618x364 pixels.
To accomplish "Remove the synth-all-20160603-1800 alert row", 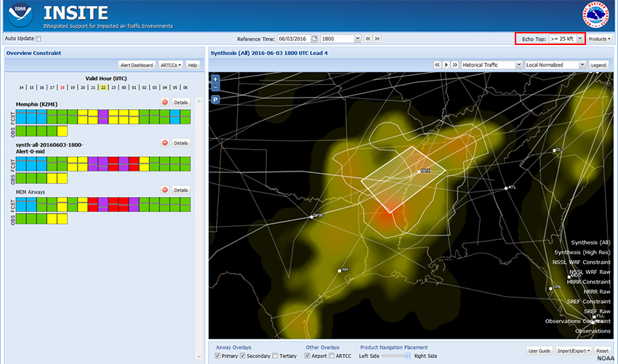I will [x=165, y=143].
